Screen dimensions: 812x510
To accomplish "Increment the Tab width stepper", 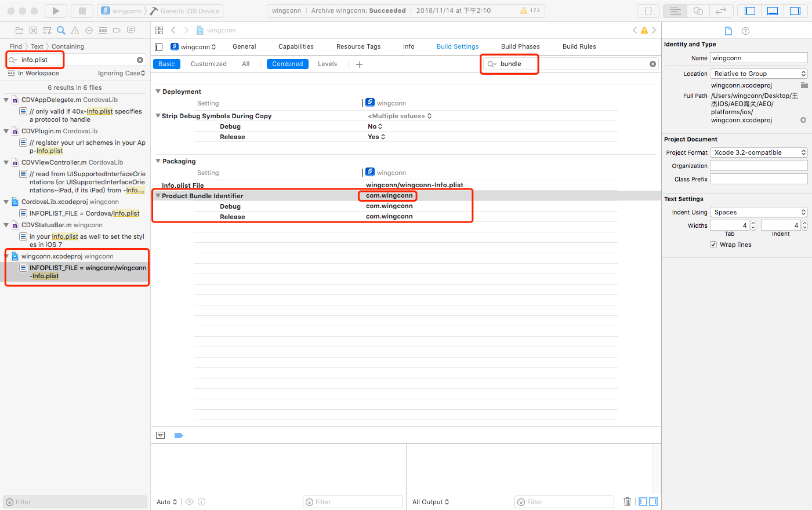I will click(x=753, y=223).
